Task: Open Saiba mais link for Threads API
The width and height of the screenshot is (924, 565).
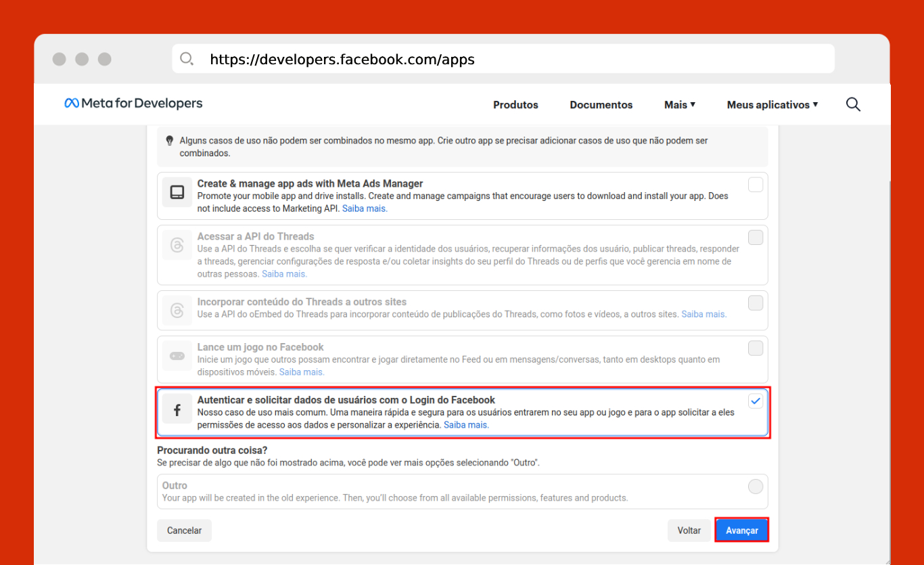Action: [x=284, y=274]
